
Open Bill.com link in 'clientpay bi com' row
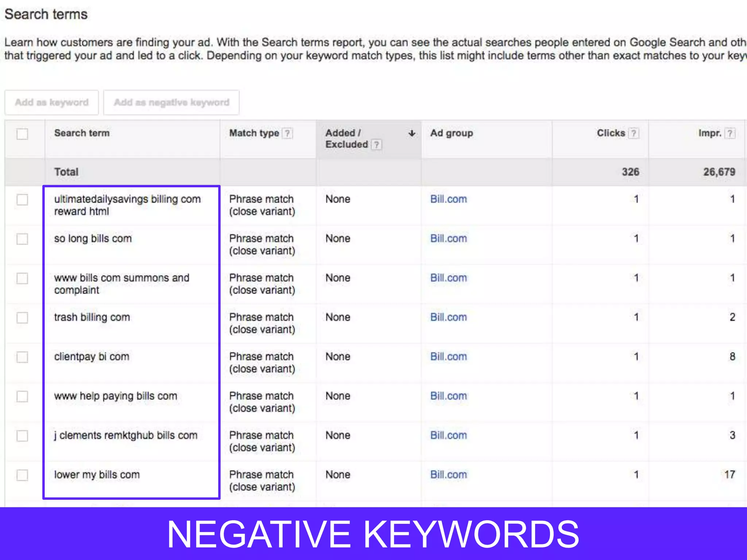pos(449,357)
